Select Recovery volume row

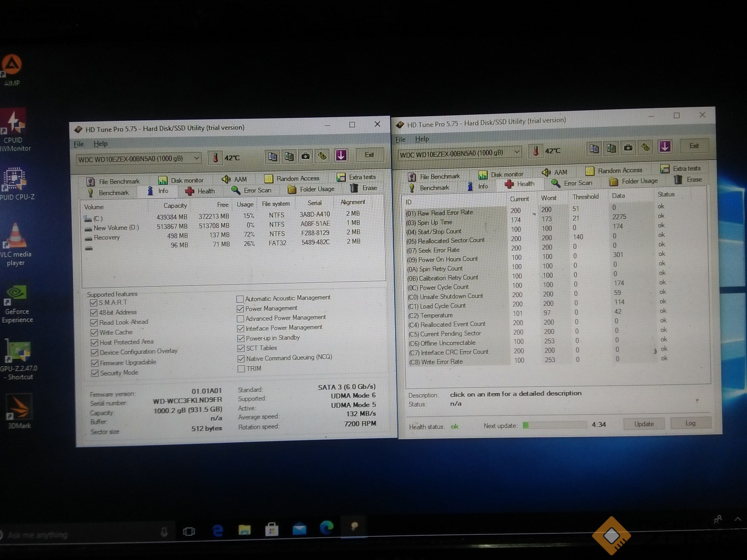223,237
